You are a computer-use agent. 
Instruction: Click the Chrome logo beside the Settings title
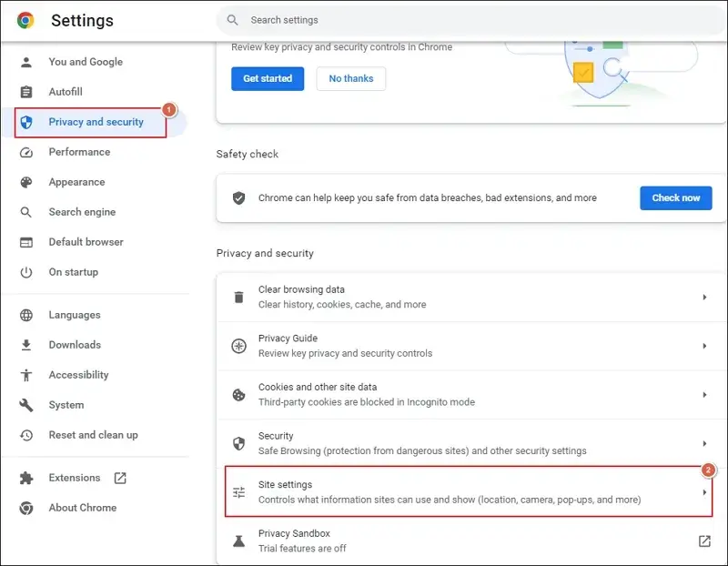click(x=25, y=20)
